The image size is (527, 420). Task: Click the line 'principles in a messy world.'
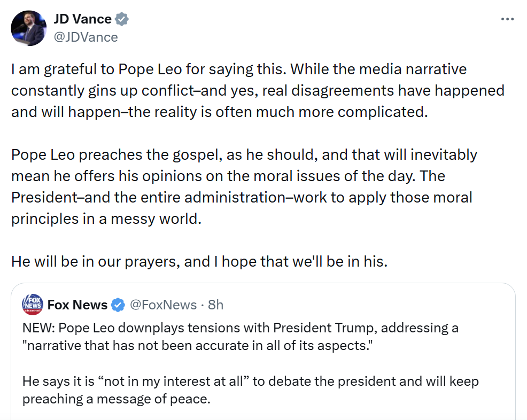click(106, 219)
